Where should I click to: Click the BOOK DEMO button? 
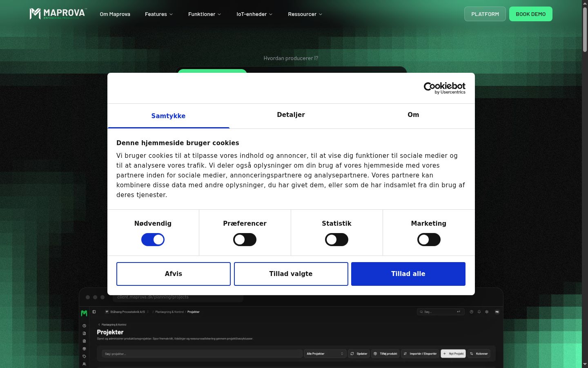(530, 14)
